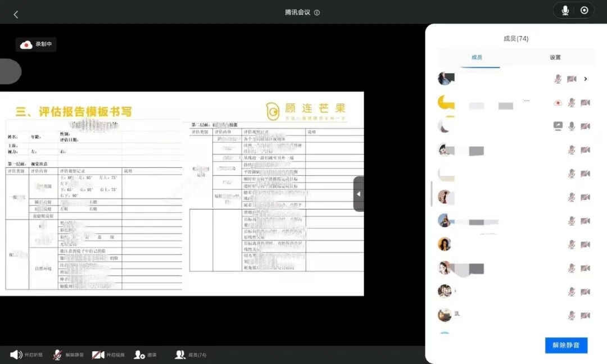Open meeting info icon next to 腾讯会议
This screenshot has height=364, width=607.
point(316,12)
